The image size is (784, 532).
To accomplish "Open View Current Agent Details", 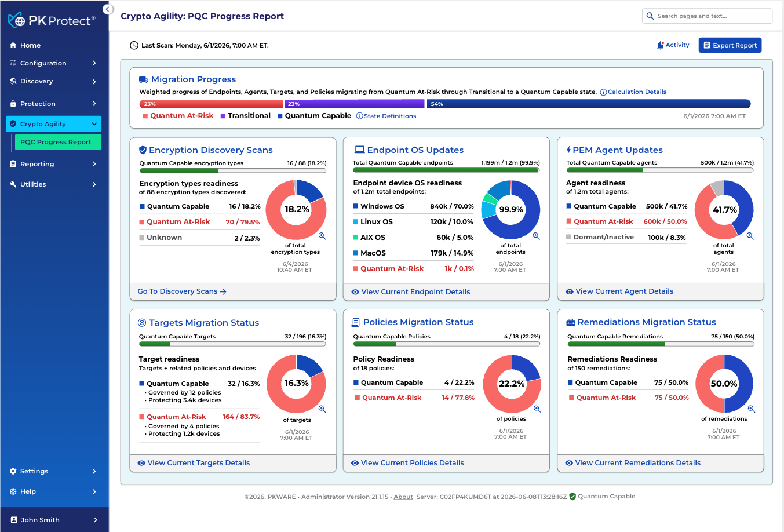I will (619, 291).
